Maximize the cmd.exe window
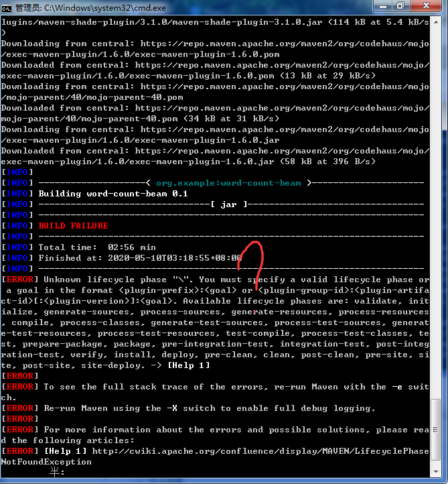The width and height of the screenshot is (448, 484). (400, 6)
